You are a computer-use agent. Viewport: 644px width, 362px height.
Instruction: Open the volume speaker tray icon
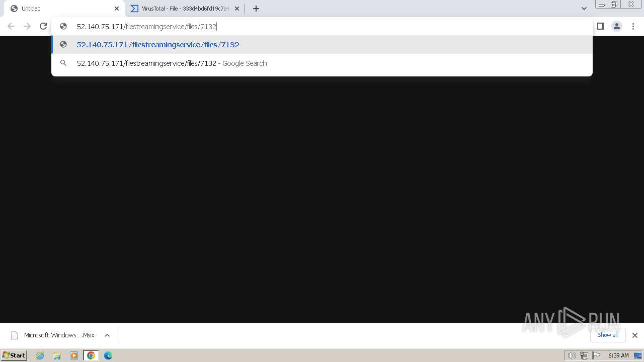(572, 355)
